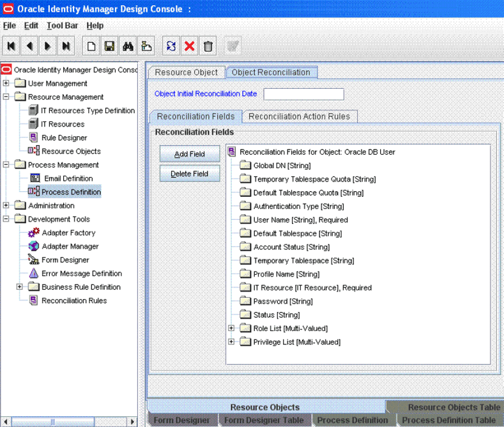504x427 pixels.
Task: Collapse the Process Management folder
Action: point(6,164)
